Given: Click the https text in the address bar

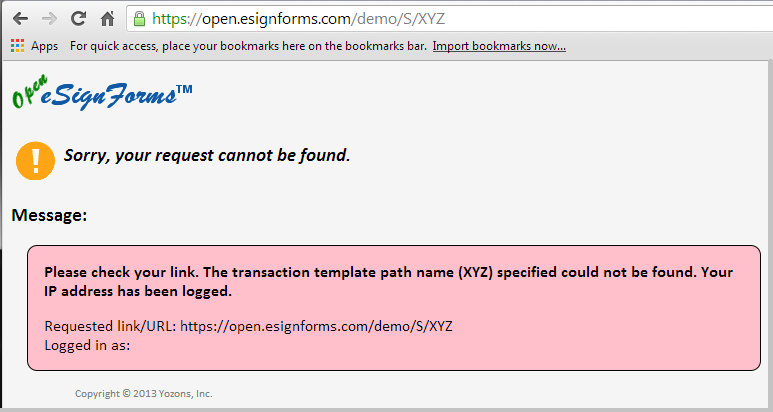Looking at the screenshot, I should click(171, 18).
